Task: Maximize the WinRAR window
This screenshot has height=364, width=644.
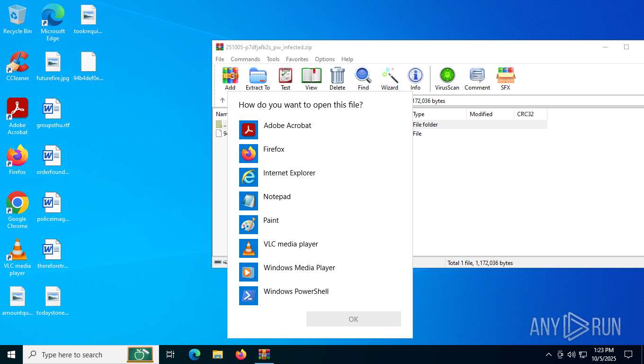Action: (x=626, y=47)
